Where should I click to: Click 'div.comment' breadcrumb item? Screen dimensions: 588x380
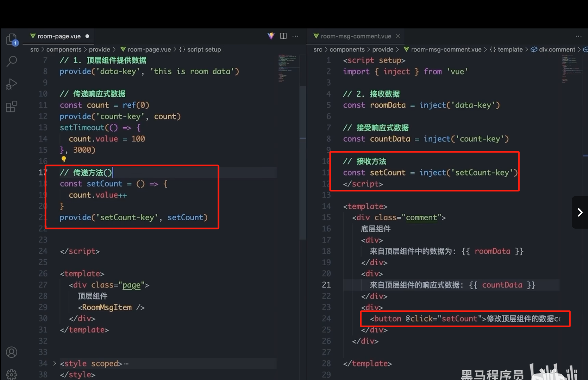coord(553,49)
